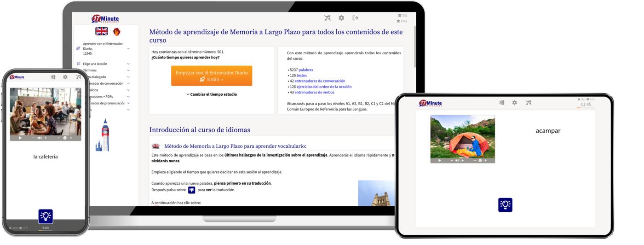644x245 pixels.
Task: Click the logout arrow icon in laptop header
Action: [x=355, y=18]
